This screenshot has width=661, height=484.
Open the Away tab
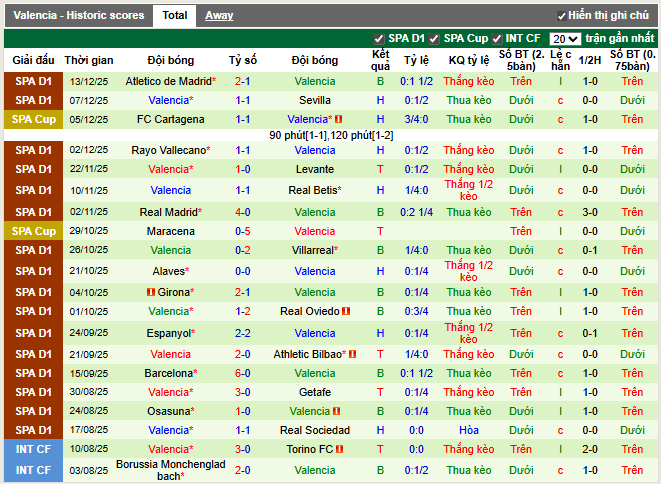coord(219,16)
